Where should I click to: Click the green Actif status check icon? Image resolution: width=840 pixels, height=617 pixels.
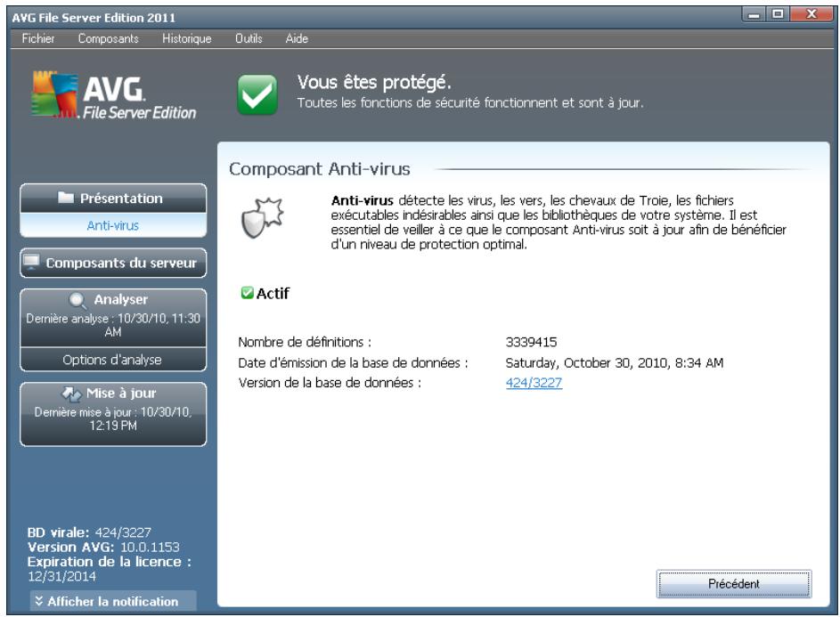247,292
